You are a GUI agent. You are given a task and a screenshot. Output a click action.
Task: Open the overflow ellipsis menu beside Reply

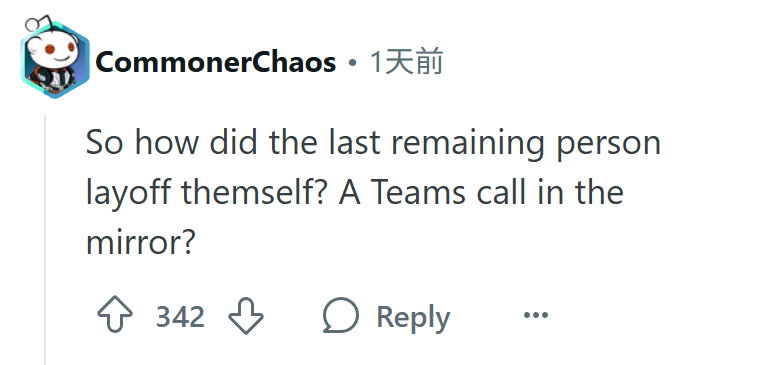click(x=536, y=315)
